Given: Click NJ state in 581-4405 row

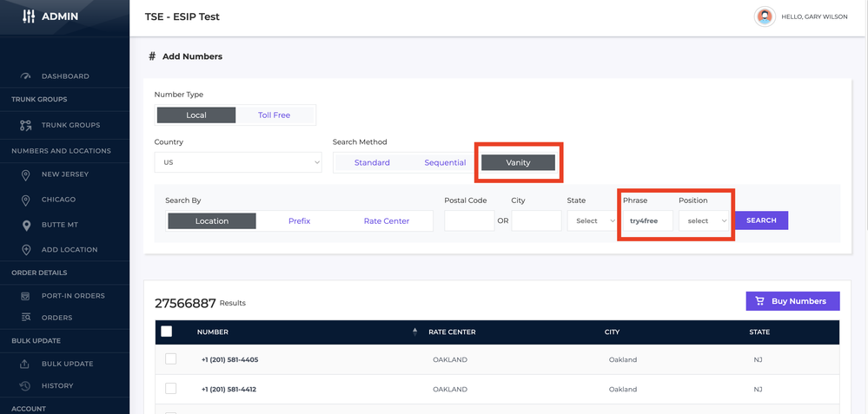Looking at the screenshot, I should [758, 359].
